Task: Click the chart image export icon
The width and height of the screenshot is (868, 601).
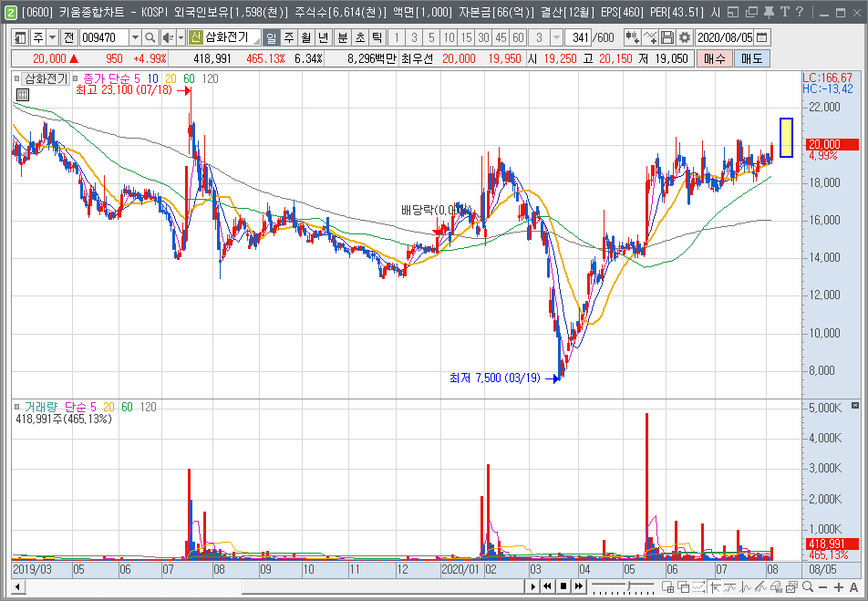Action: pos(792,586)
